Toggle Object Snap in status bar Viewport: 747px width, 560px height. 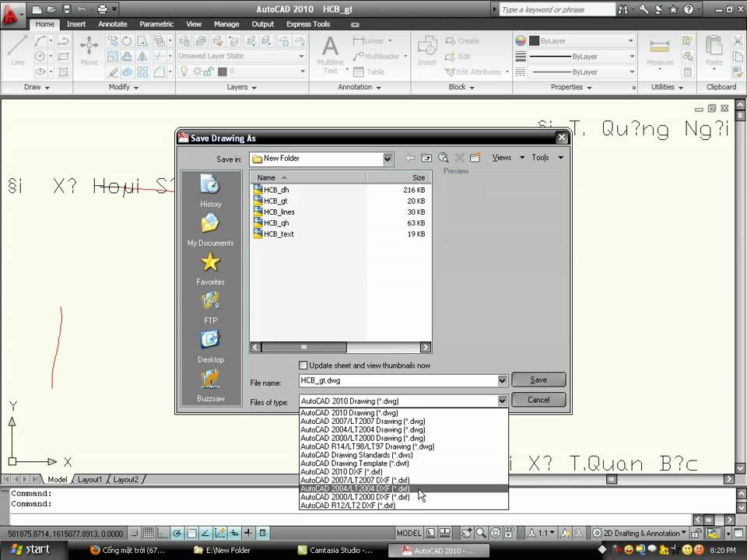(191, 533)
